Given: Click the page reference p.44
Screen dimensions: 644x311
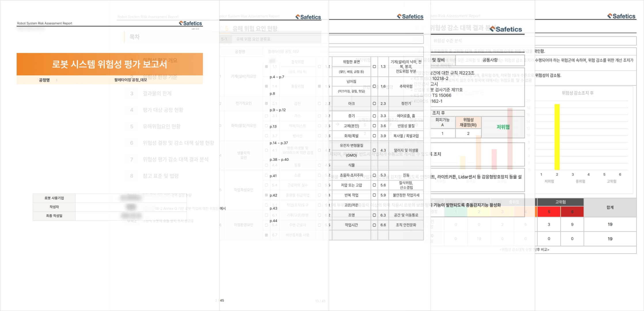Looking at the screenshot, I should (x=273, y=221).
